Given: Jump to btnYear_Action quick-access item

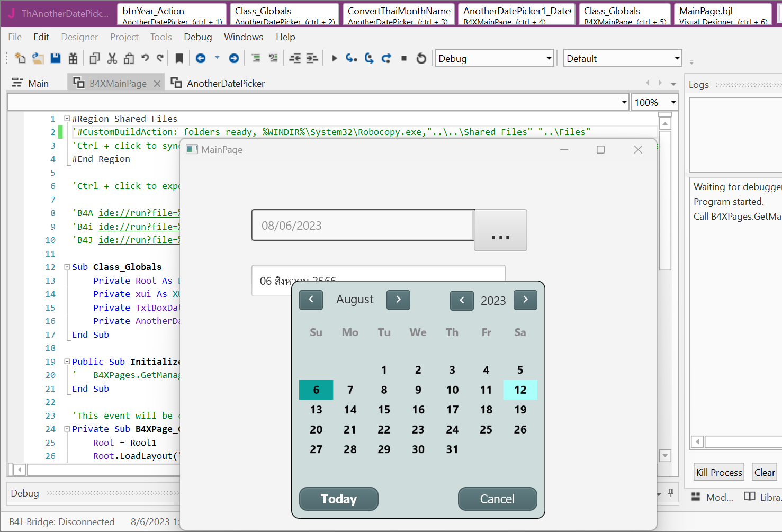Looking at the screenshot, I should pyautogui.click(x=172, y=14).
